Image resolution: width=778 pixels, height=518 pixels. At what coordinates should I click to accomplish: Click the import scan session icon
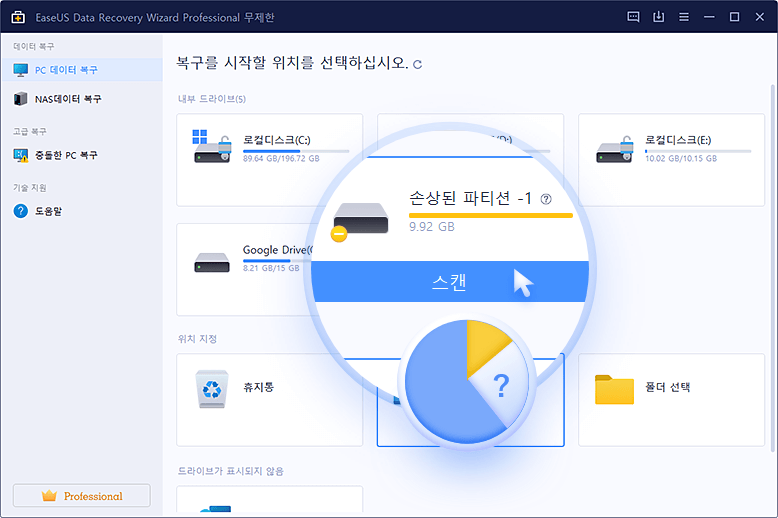point(659,17)
